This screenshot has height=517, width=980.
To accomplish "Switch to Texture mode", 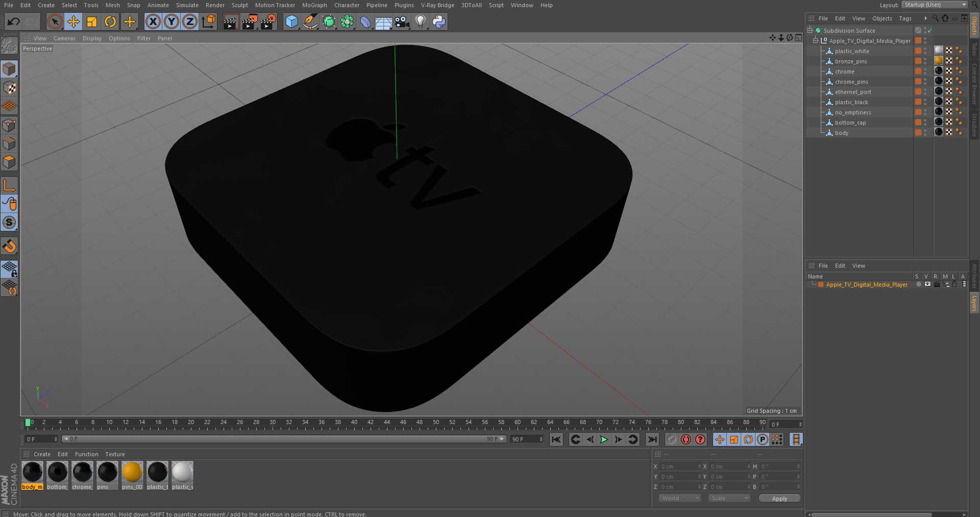I will [x=9, y=88].
